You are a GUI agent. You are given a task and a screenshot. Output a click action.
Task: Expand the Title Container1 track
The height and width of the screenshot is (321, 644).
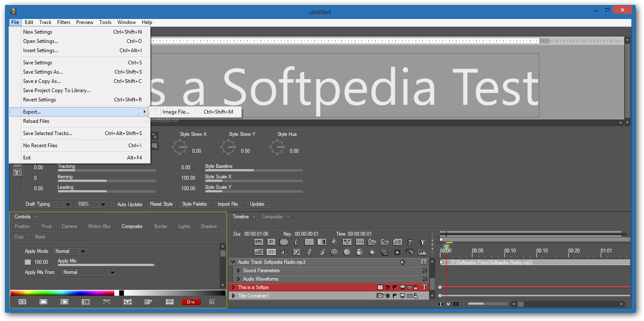click(233, 296)
